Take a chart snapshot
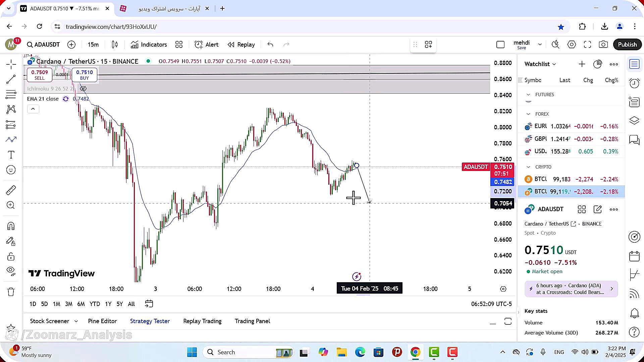The image size is (644, 362). [603, 45]
